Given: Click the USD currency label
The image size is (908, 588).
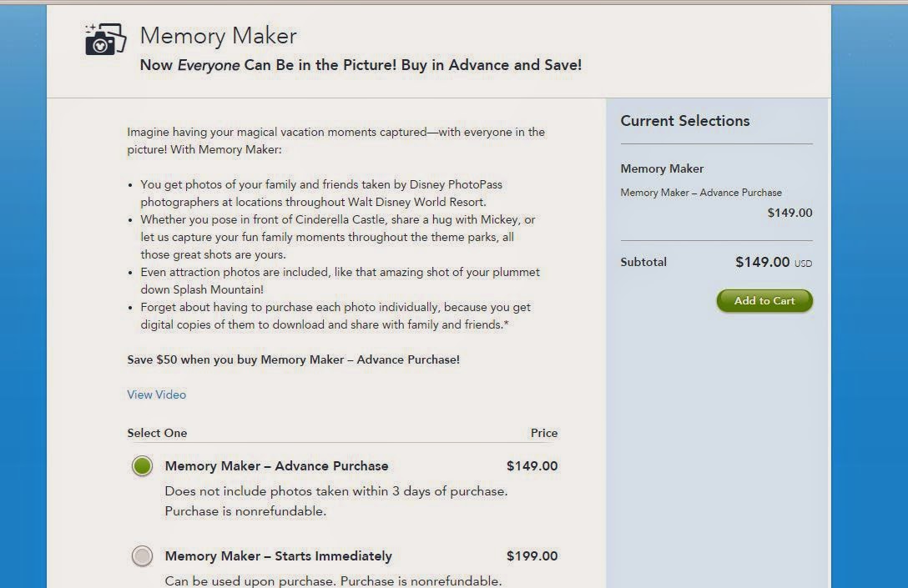Looking at the screenshot, I should point(803,264).
